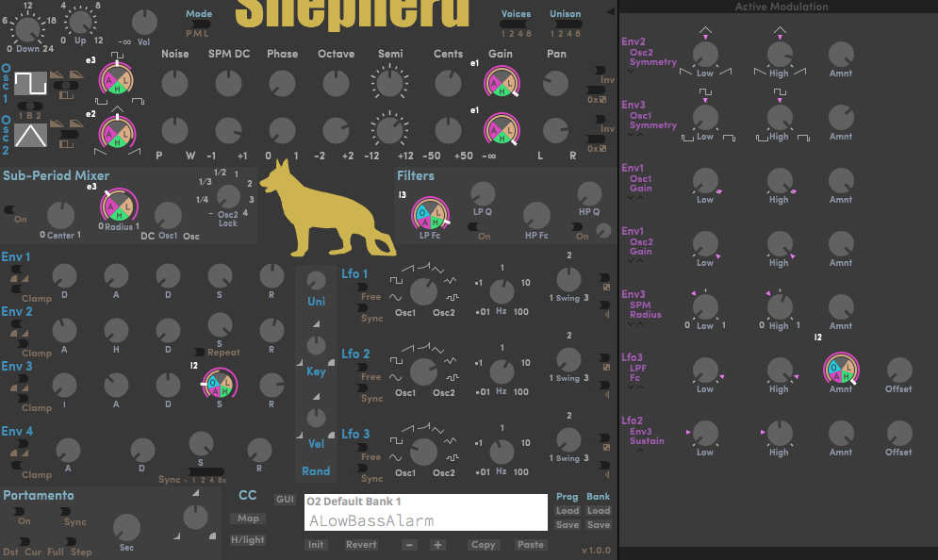
Task: Choose the ramp-up saw shape for Lfo 1
Action: [407, 268]
